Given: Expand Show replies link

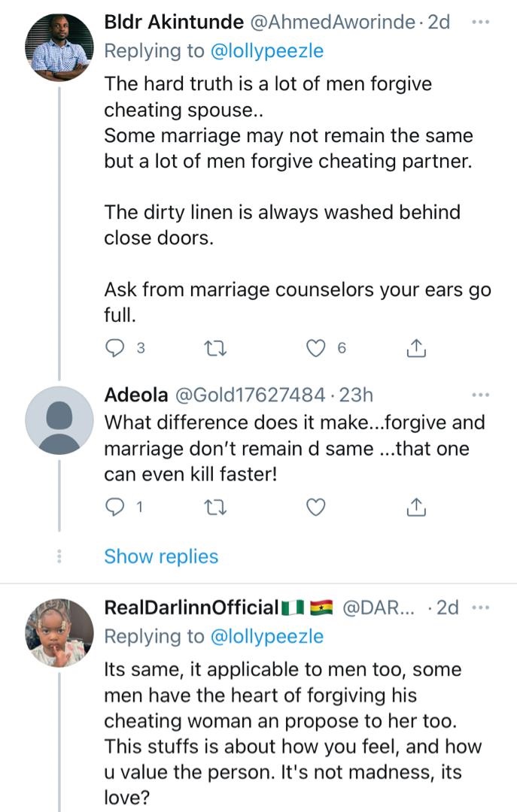Looking at the screenshot, I should coord(161,556).
